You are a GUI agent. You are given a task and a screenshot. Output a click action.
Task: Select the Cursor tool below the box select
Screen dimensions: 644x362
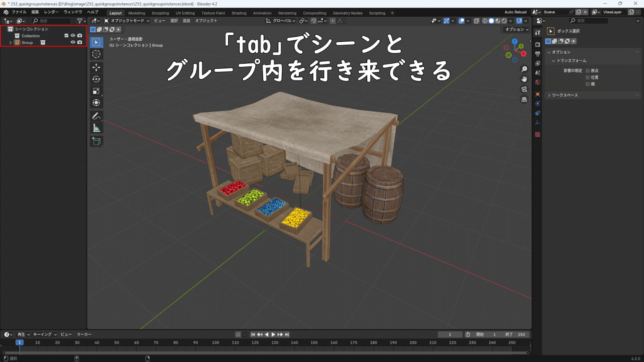(x=96, y=54)
